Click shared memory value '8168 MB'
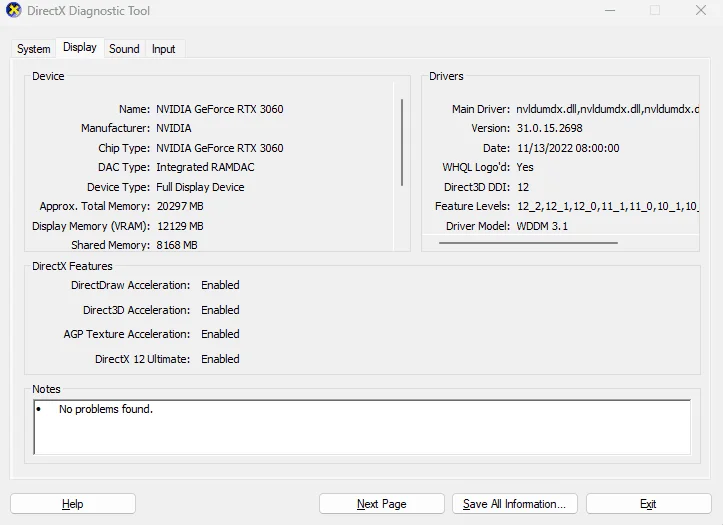 (177, 245)
